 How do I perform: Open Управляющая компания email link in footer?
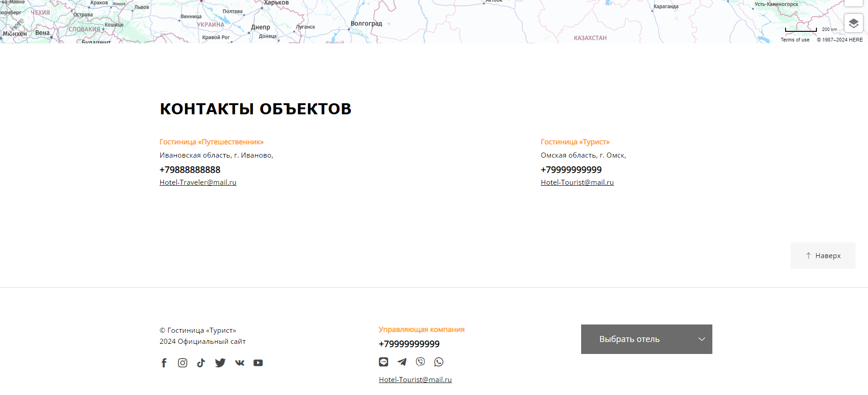coord(415,380)
